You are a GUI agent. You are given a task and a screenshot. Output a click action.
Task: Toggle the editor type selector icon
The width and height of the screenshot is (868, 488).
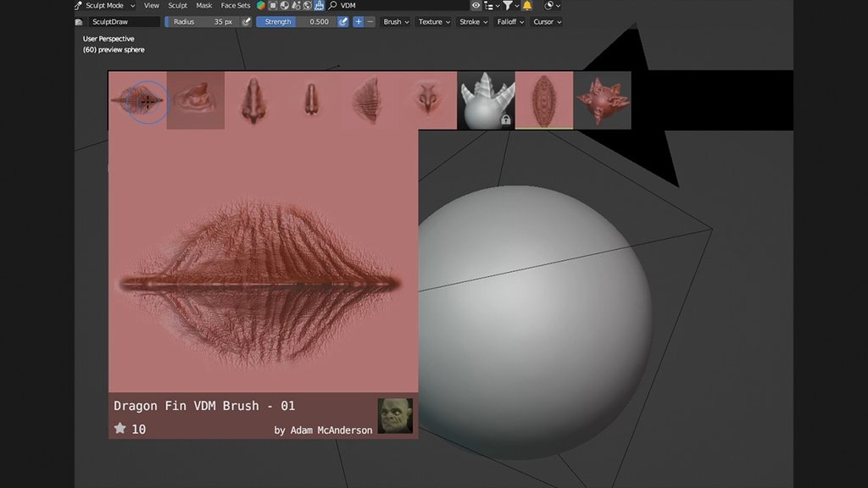coord(80,5)
